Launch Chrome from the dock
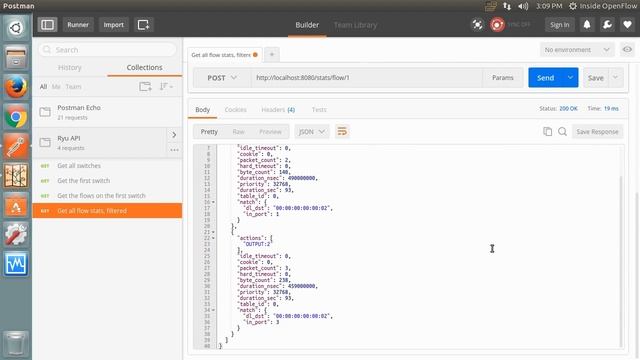Viewport: 640px width, 360px height. point(16,117)
